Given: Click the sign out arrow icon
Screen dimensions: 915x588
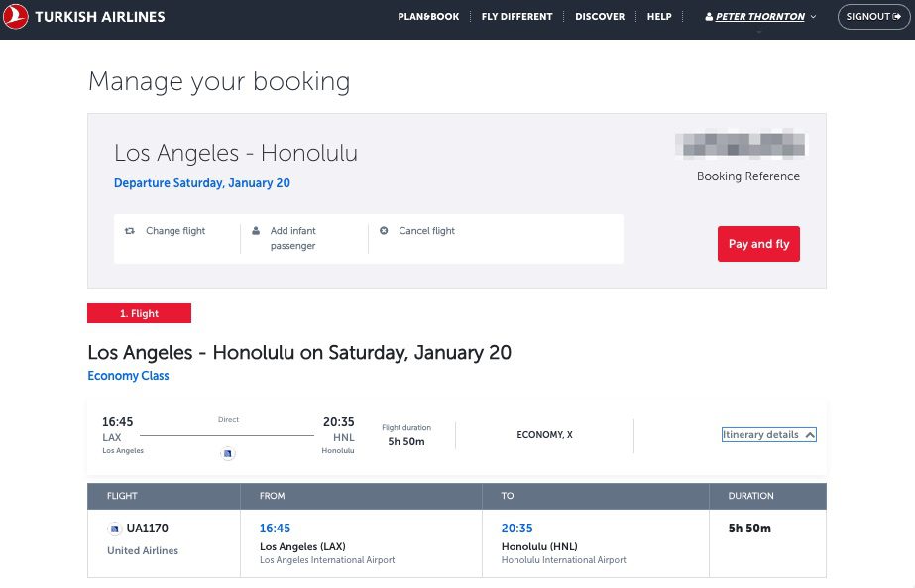Looking at the screenshot, I should (897, 17).
